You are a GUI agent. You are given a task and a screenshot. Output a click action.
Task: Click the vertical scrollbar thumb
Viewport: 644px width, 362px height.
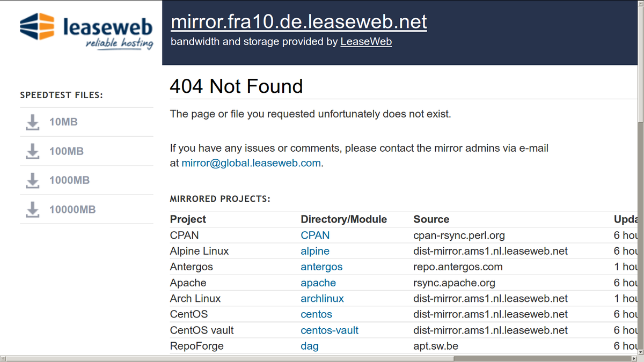click(640, 65)
